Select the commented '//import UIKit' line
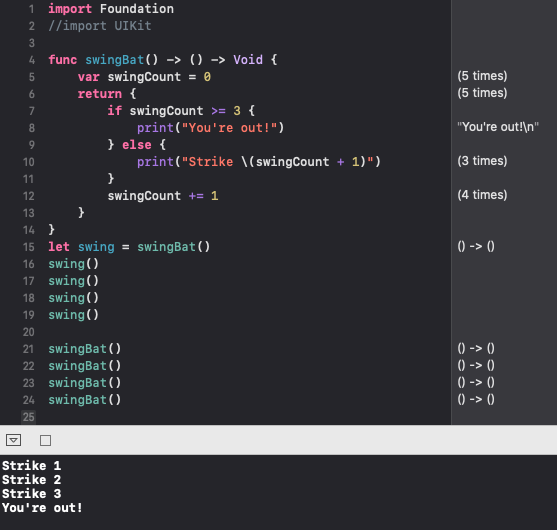 (x=100, y=26)
